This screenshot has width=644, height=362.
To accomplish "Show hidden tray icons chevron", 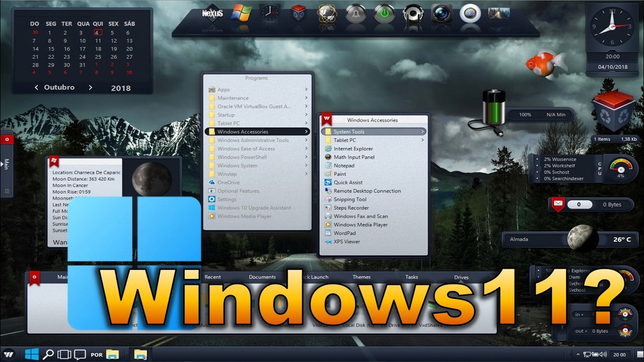I will (577, 354).
